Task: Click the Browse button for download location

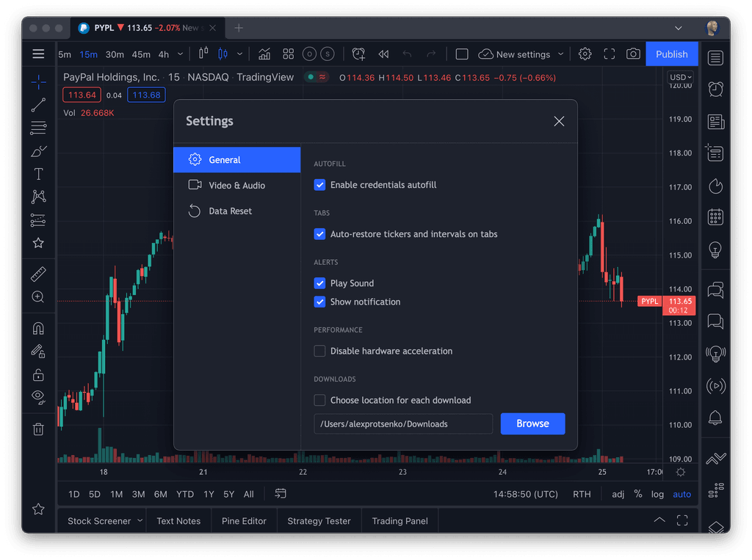Action: click(532, 423)
